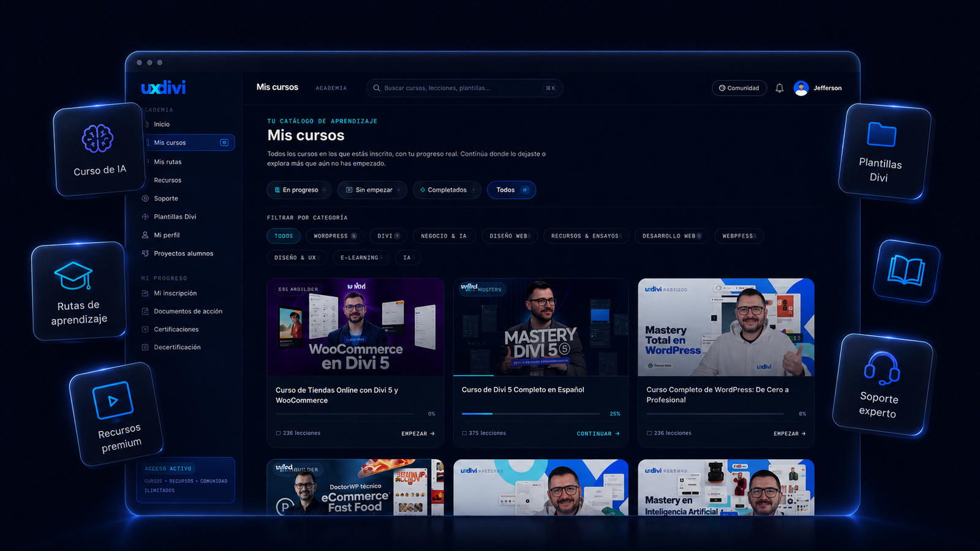Click the WooCommerce course 0% progress bar
The height and width of the screenshot is (551, 980).
point(345,414)
